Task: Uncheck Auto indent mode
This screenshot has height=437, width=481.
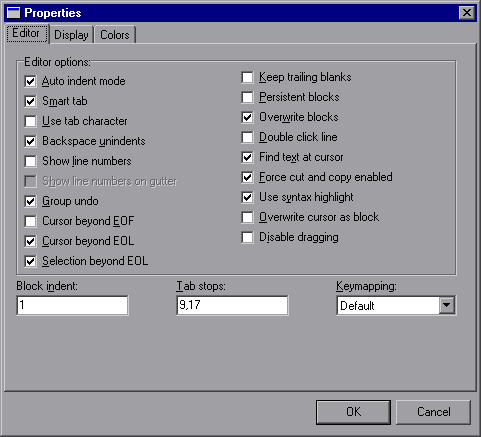Action: pos(30,81)
